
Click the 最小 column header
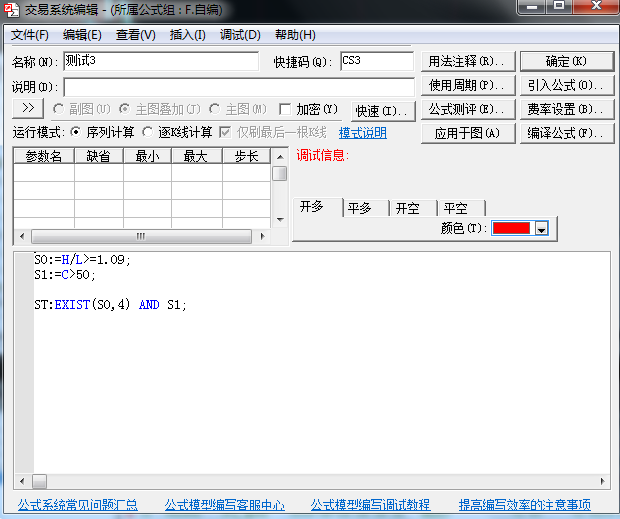[x=147, y=156]
